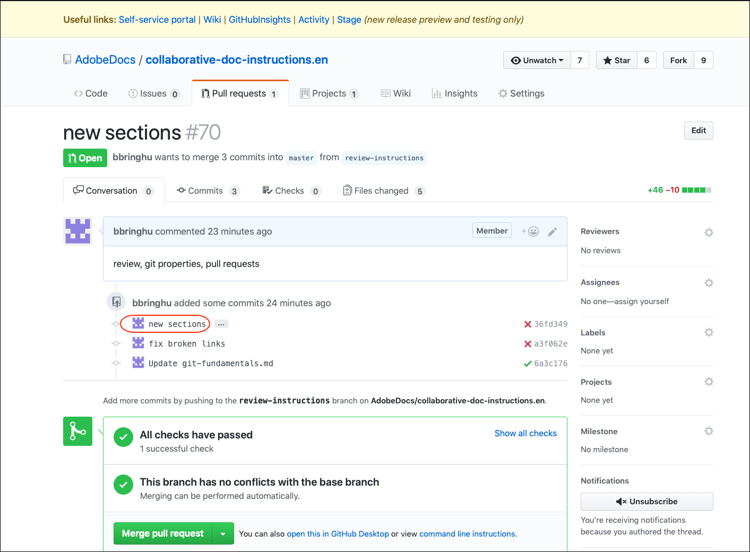
Task: Unsubscribe from thread notifications
Action: tap(646, 501)
